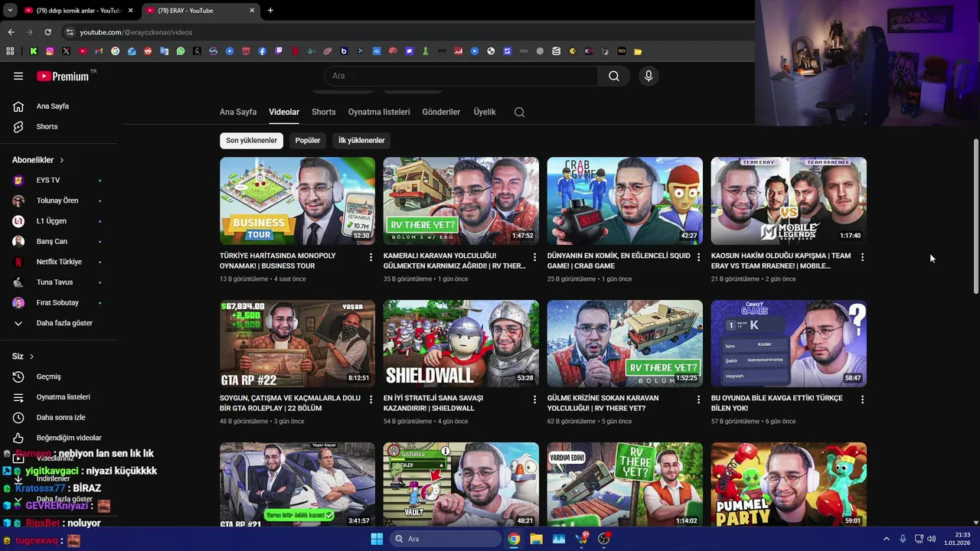Click the Windows taskbar search box
Viewport: 980px width, 551px height.
coord(446,539)
